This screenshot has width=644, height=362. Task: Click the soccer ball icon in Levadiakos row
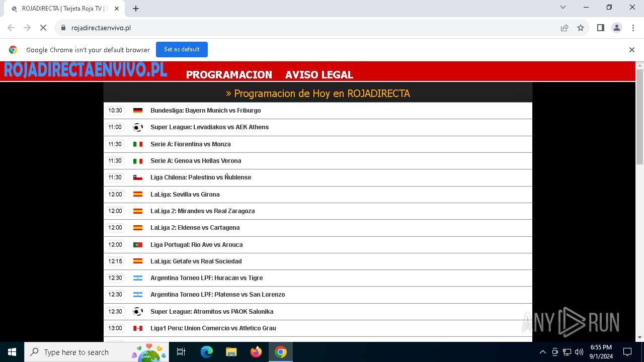(138, 127)
